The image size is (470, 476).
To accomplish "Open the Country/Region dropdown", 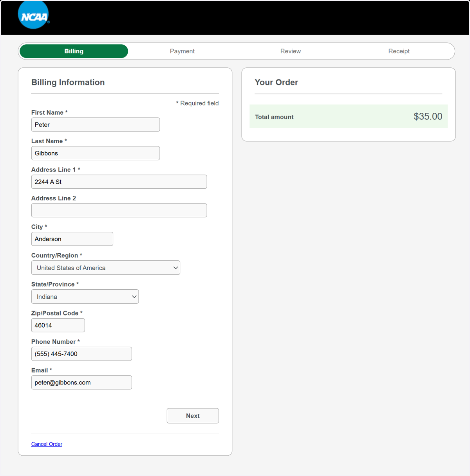I will click(106, 268).
